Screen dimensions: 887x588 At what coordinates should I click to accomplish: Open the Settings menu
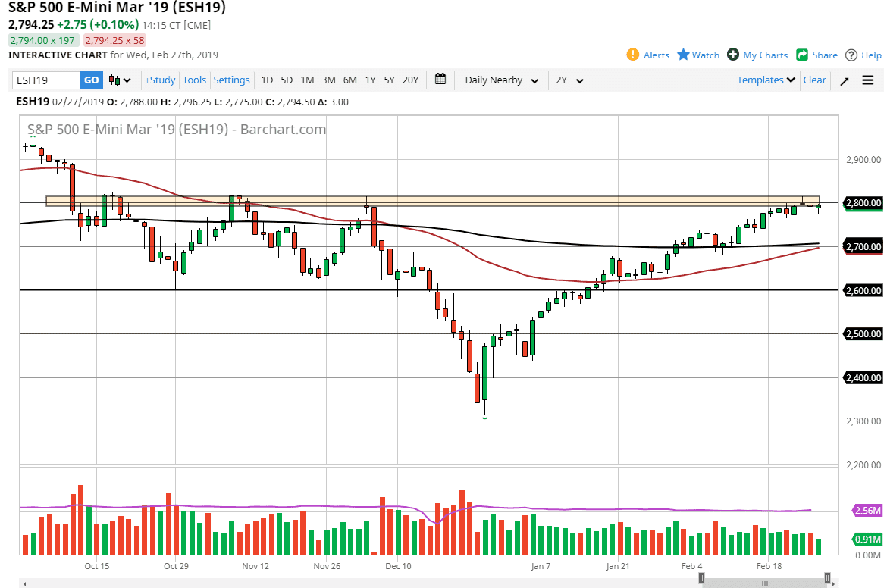[x=231, y=80]
